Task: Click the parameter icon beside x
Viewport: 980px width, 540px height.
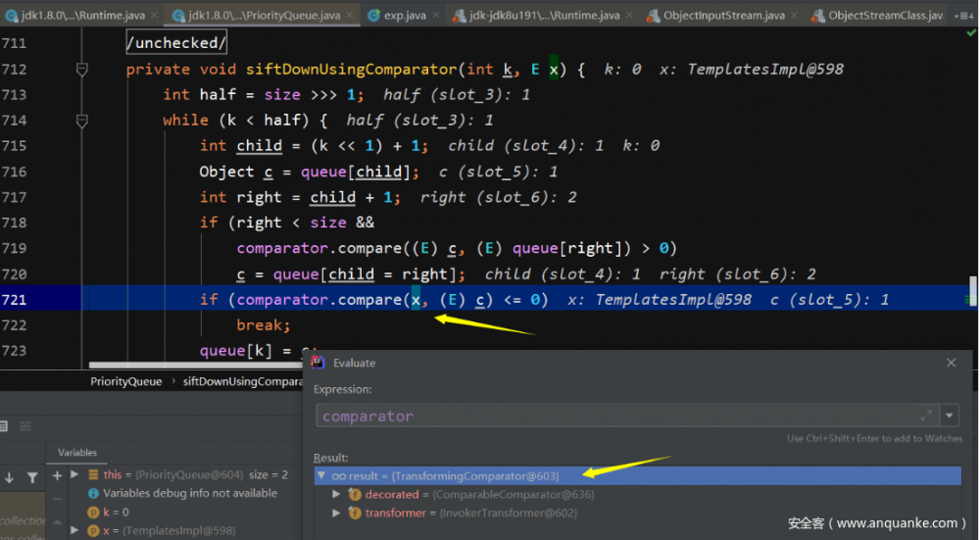Action: click(94, 530)
